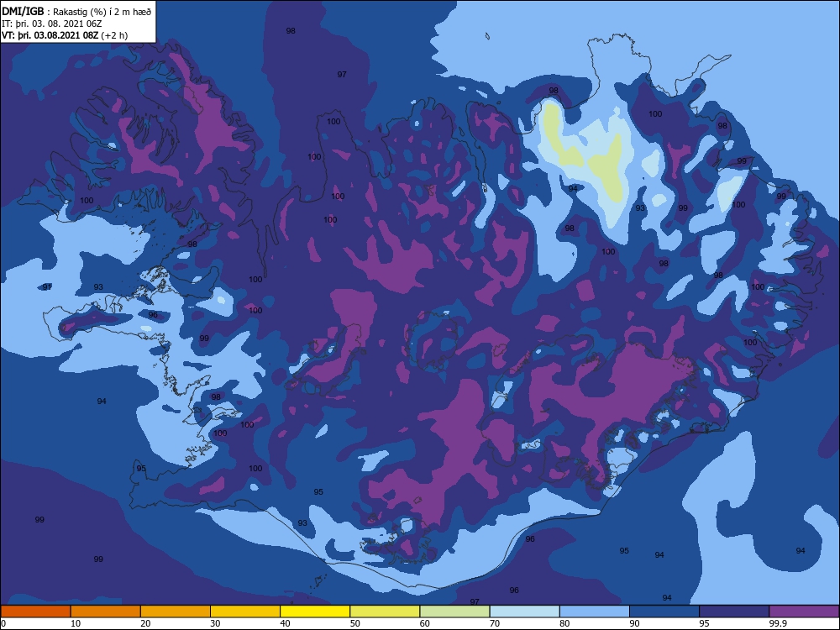
Task: Click the legend tick label 10
Action: tap(76, 623)
